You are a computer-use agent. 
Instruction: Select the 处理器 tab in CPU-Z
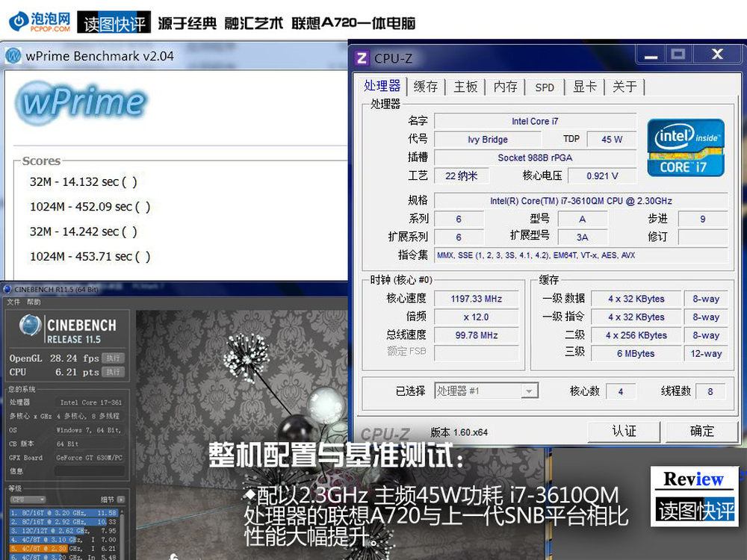(x=382, y=86)
